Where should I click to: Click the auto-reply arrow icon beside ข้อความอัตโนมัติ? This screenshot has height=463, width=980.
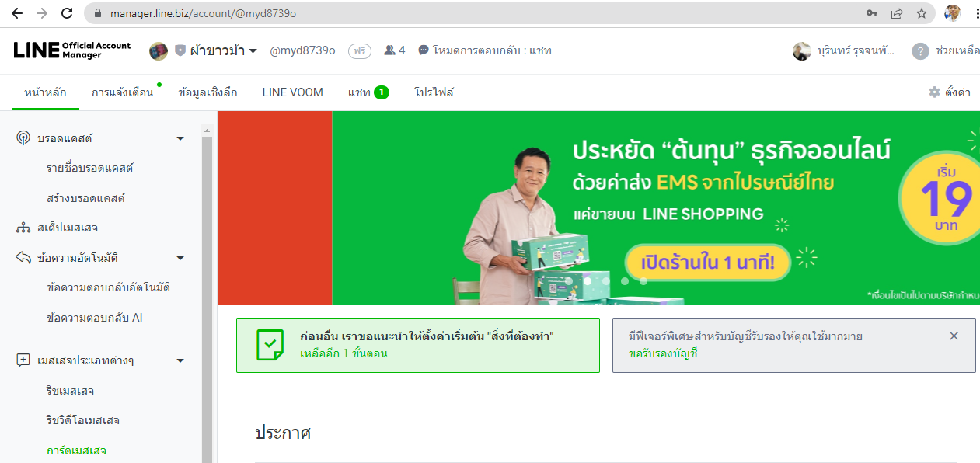click(x=23, y=257)
